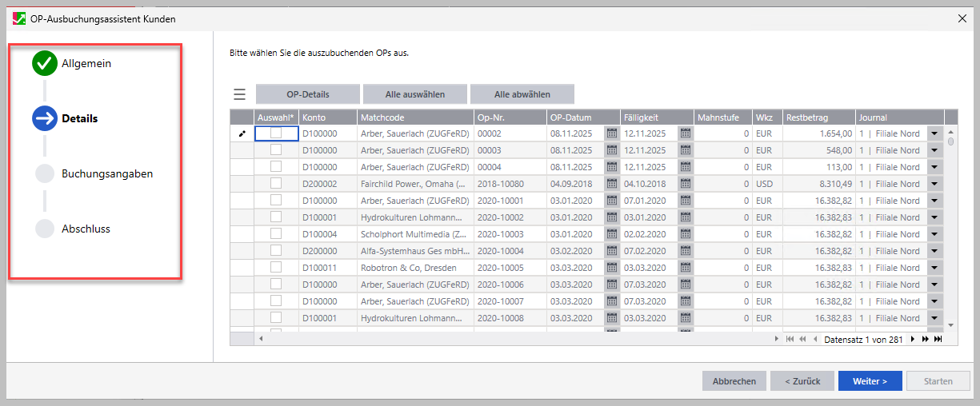Click the vertical scrollbar down arrow
The width and height of the screenshot is (980, 406).
coord(951,325)
